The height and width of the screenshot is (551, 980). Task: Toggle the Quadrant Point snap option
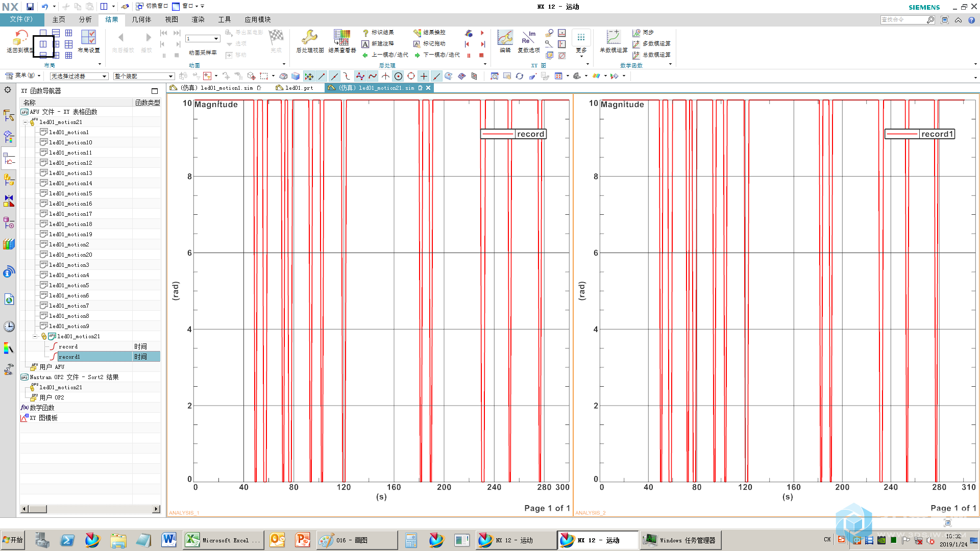(411, 76)
